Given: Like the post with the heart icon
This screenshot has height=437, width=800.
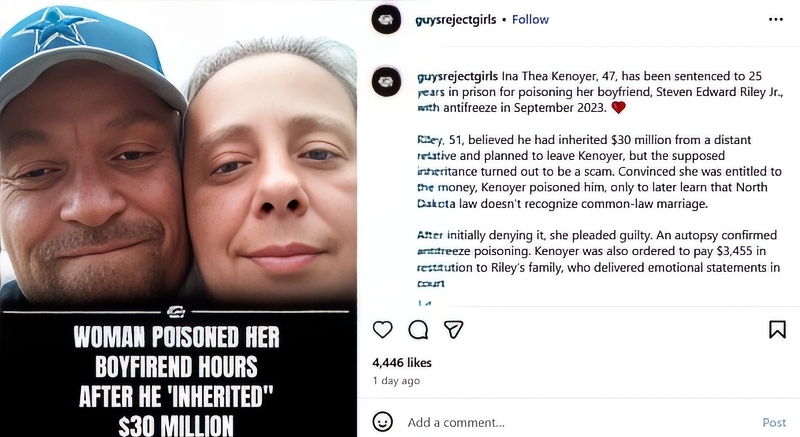Looking at the screenshot, I should click(383, 330).
